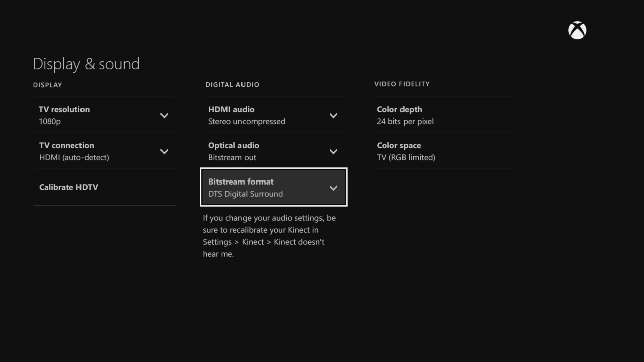The image size is (644, 362).
Task: Select the DIGITAL AUDIO section header
Action: 232,84
